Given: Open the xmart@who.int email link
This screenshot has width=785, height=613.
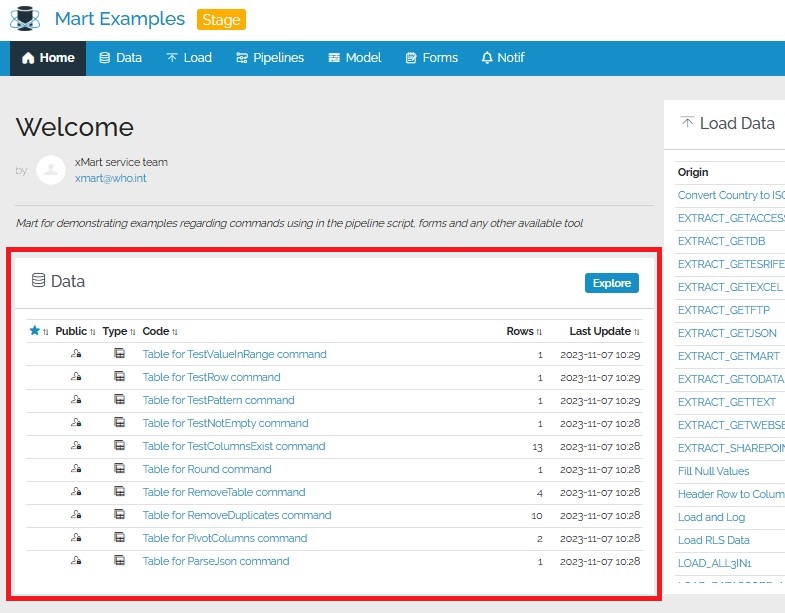Looking at the screenshot, I should coord(111,178).
